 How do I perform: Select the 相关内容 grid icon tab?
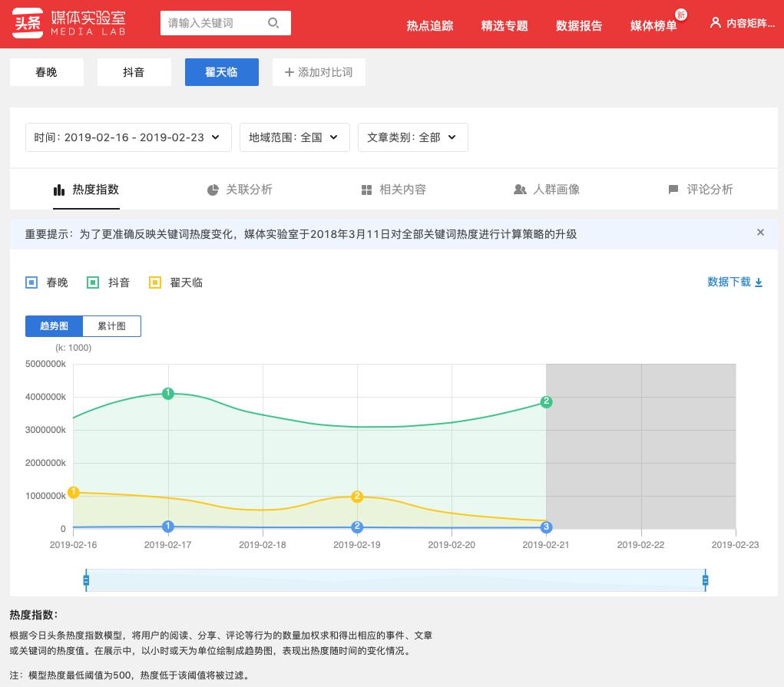(x=367, y=190)
